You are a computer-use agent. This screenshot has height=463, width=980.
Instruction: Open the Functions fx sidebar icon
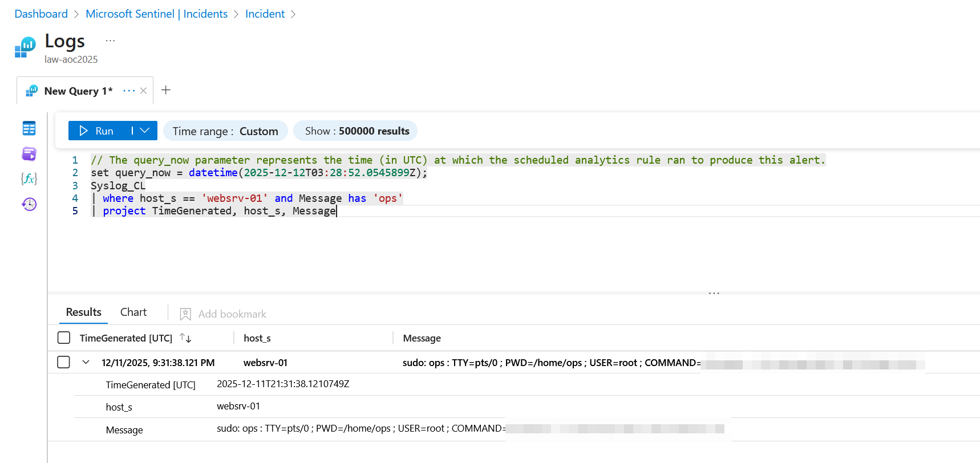click(29, 178)
